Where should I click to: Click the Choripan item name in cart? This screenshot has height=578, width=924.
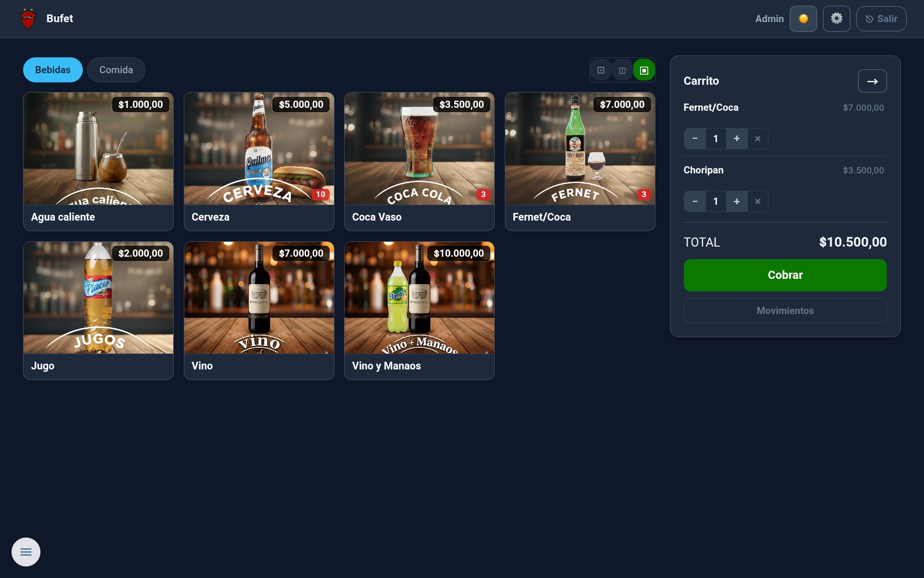(x=703, y=170)
